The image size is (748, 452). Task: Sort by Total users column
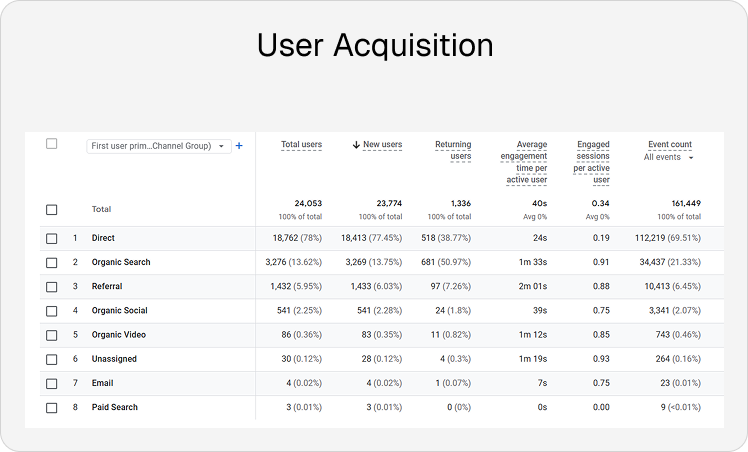(301, 145)
